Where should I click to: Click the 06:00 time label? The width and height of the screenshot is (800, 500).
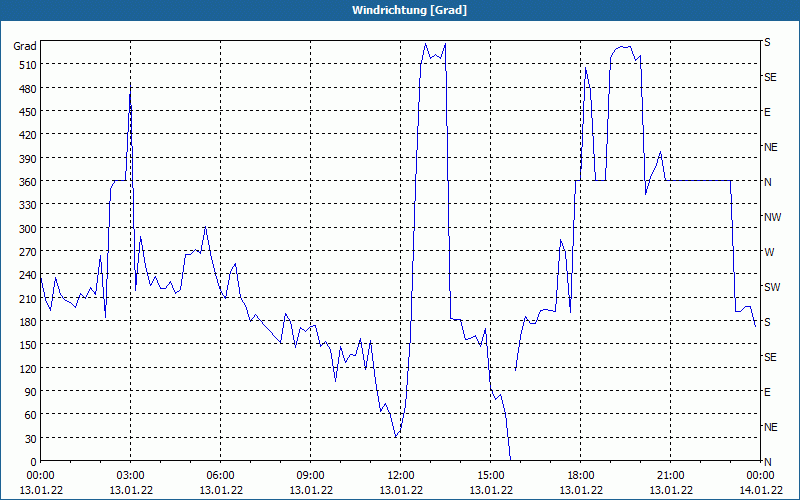pyautogui.click(x=221, y=476)
